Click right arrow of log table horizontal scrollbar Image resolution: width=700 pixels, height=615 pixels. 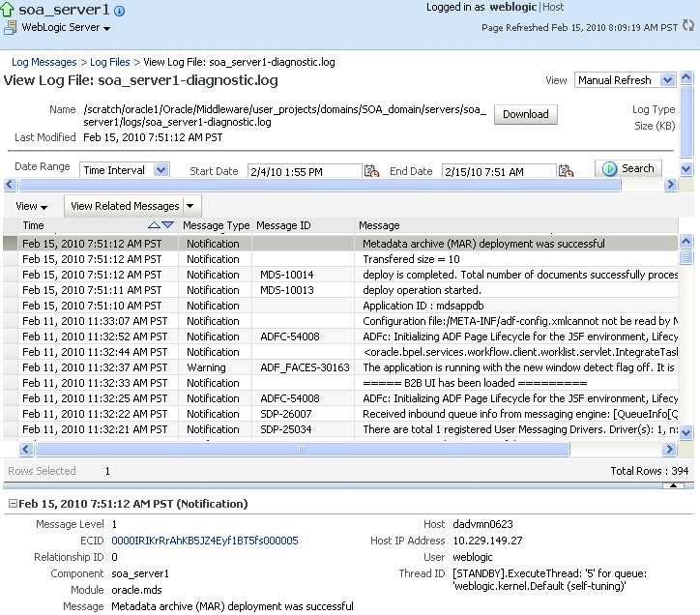[x=669, y=449]
